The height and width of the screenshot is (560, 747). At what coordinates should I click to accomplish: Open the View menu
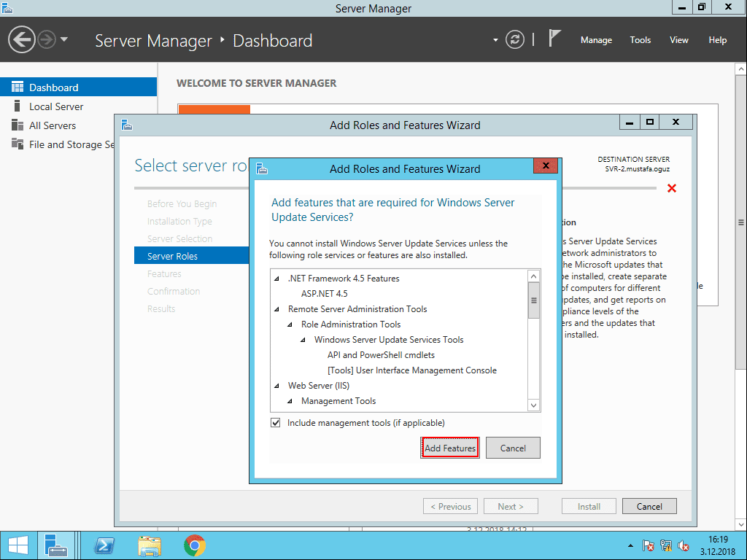(x=679, y=40)
